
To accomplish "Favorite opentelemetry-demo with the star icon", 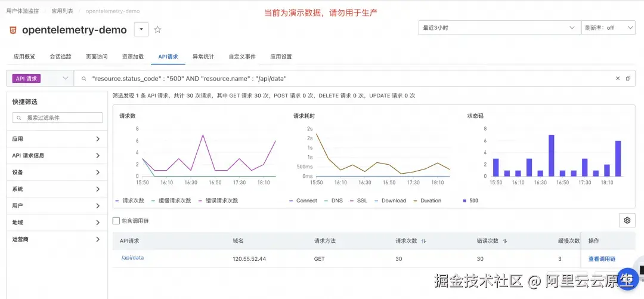I will tap(157, 30).
